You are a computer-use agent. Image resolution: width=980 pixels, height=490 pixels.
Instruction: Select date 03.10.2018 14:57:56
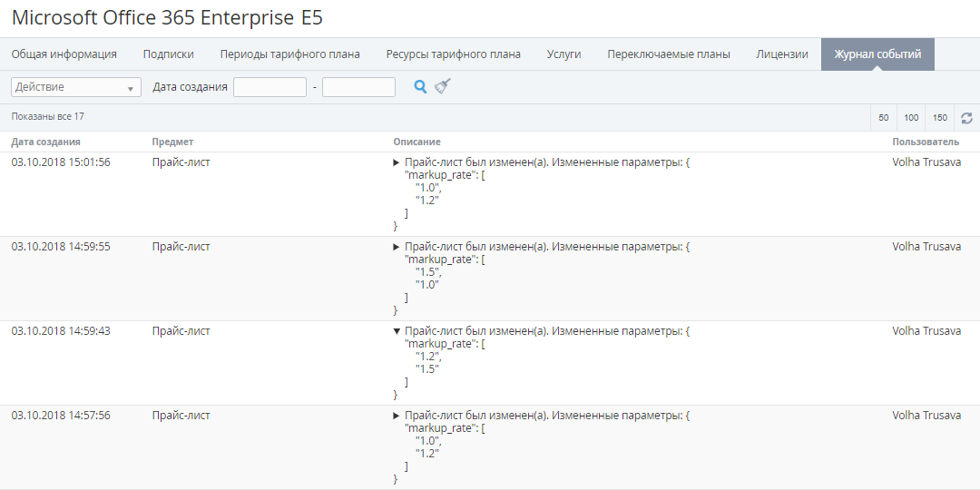(61, 416)
